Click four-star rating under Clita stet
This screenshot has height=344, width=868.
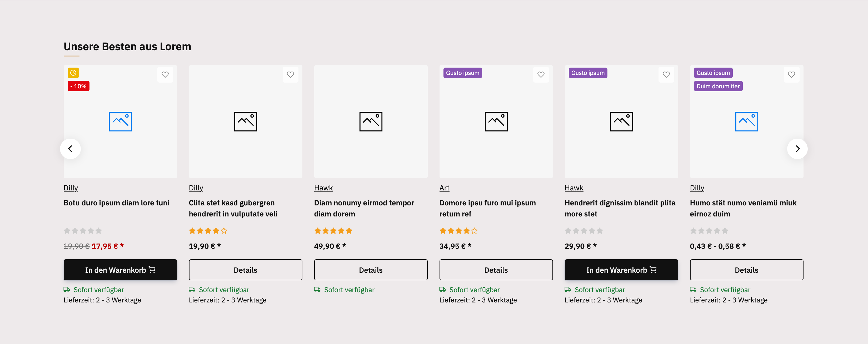208,231
